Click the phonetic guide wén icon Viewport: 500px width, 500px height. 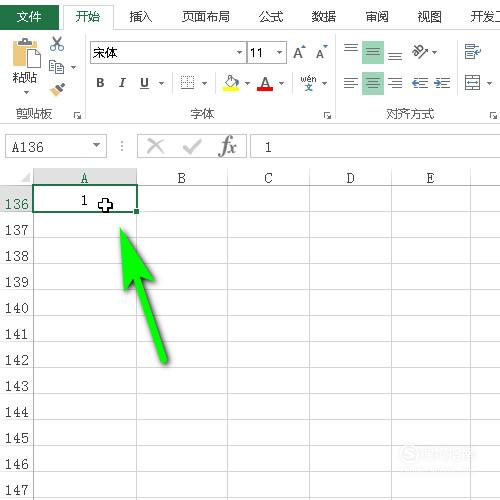point(308,83)
